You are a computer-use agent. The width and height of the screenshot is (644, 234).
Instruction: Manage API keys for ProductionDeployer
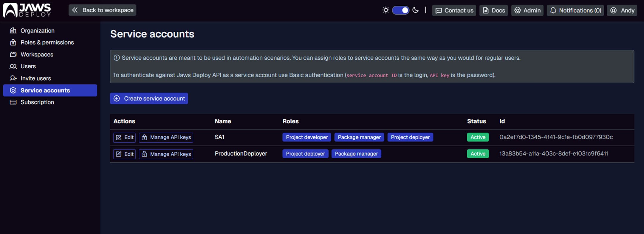(166, 154)
